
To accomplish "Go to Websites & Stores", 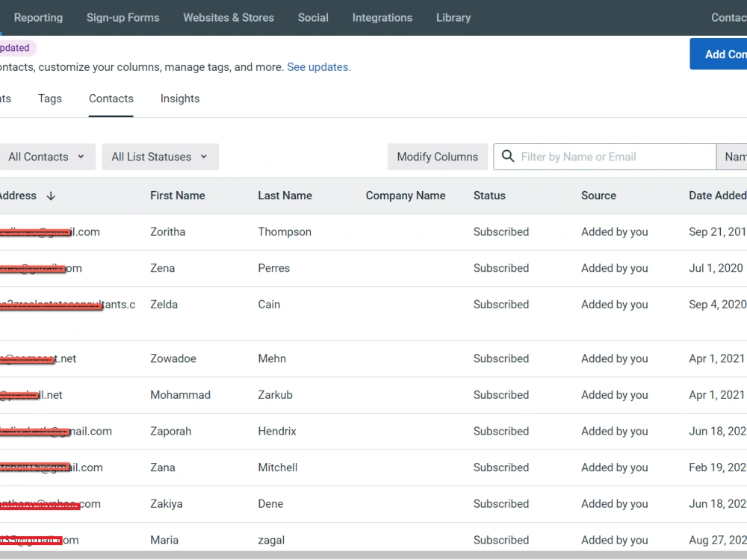I will [x=229, y=18].
